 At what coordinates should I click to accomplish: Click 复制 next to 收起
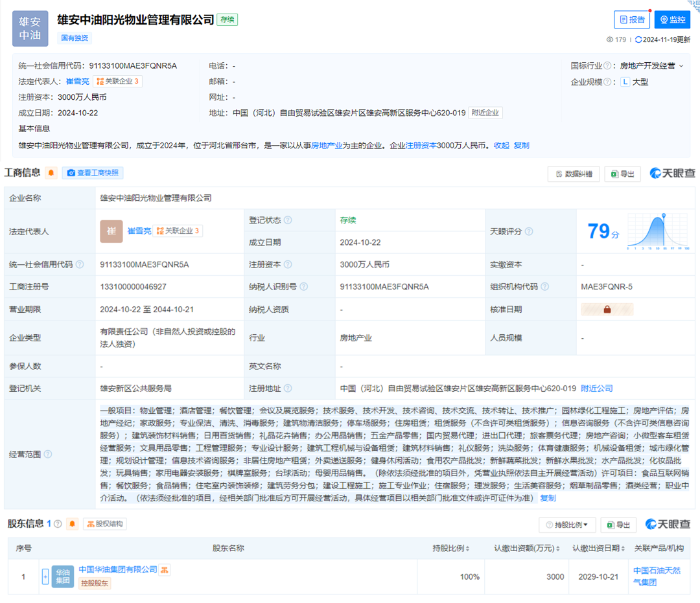point(521,145)
